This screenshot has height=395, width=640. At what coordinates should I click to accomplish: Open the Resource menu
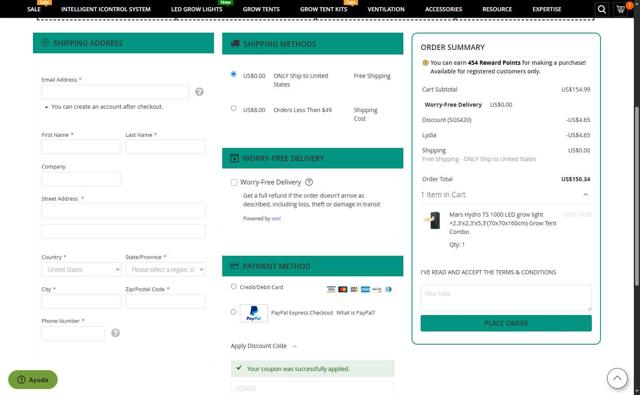(497, 9)
